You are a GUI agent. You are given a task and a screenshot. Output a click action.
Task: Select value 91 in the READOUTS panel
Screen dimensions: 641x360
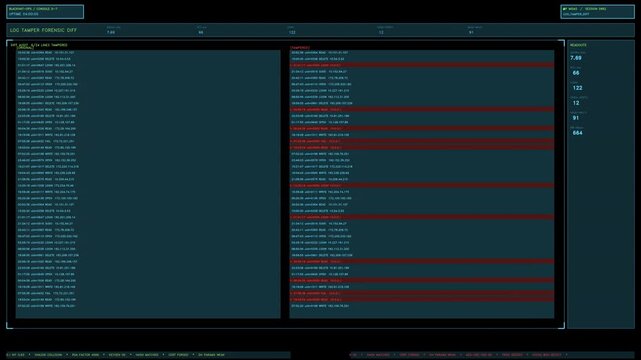576,118
